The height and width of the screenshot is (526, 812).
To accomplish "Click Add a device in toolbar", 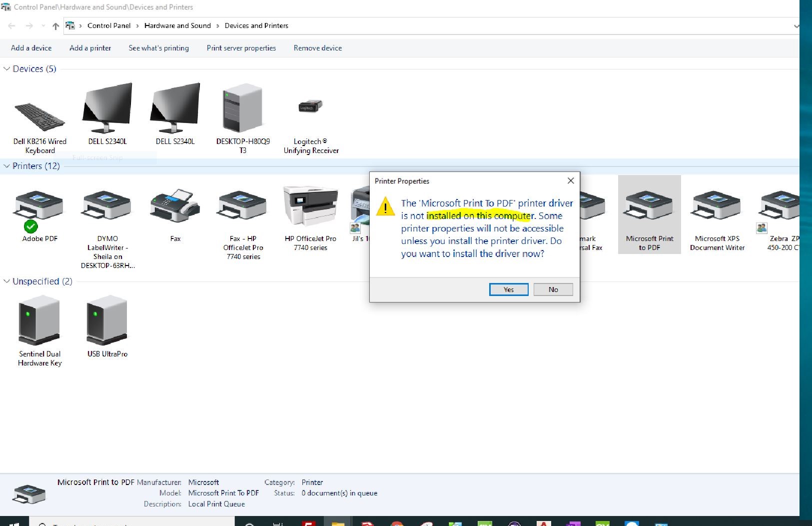I will [31, 48].
